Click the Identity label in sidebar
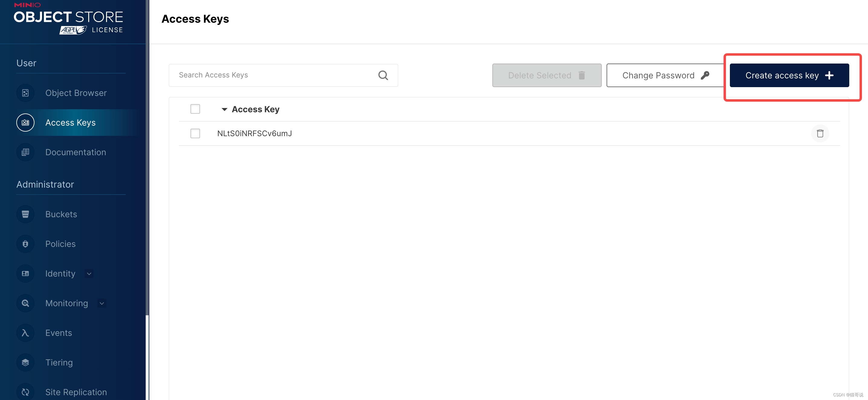Viewport: 868px width, 400px height. (60, 274)
